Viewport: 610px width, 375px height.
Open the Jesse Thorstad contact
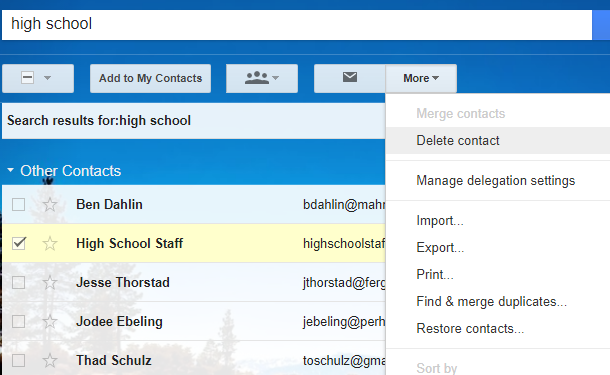tap(123, 282)
